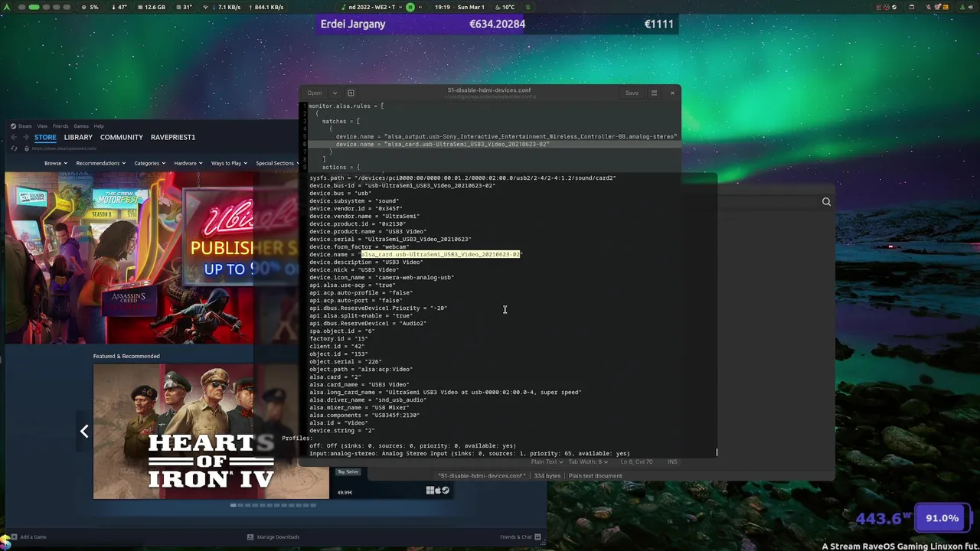Image resolution: width=980 pixels, height=551 pixels.
Task: Toggle the INS insert mode indicator
Action: (672, 461)
